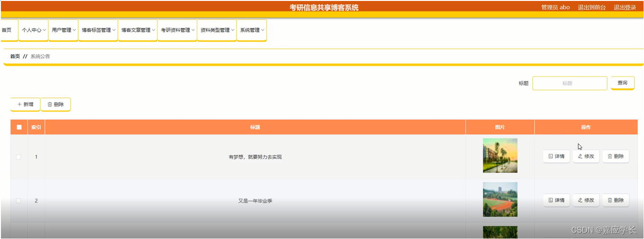Focus the 标题 search input field
Screen dimensions: 644x239
pyautogui.click(x=570, y=83)
